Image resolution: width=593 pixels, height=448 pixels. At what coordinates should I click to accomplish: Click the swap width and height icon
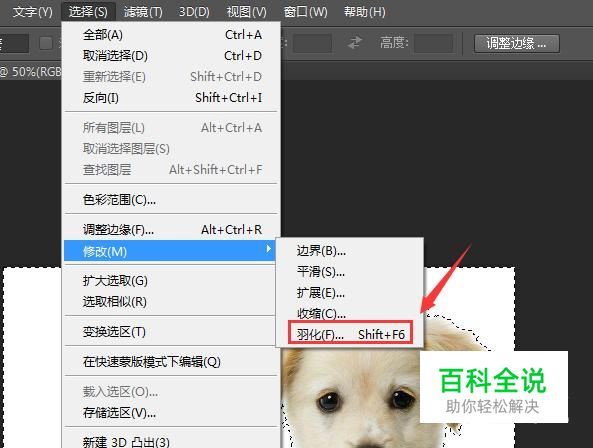[355, 42]
